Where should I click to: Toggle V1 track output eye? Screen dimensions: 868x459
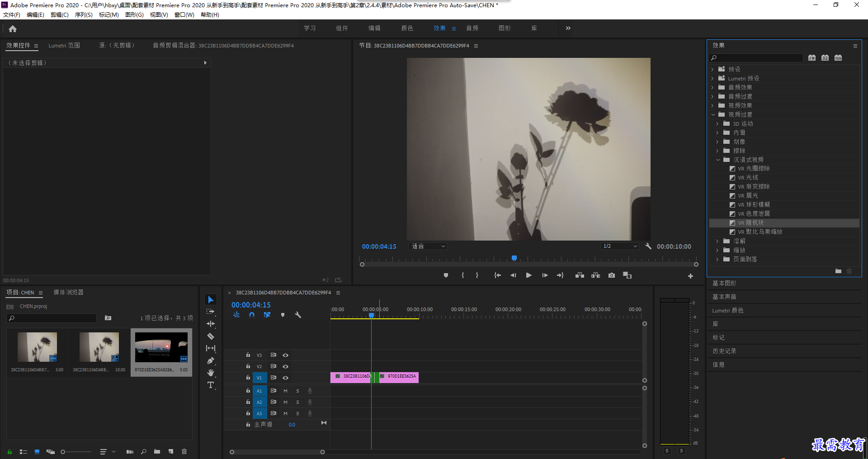(286, 378)
